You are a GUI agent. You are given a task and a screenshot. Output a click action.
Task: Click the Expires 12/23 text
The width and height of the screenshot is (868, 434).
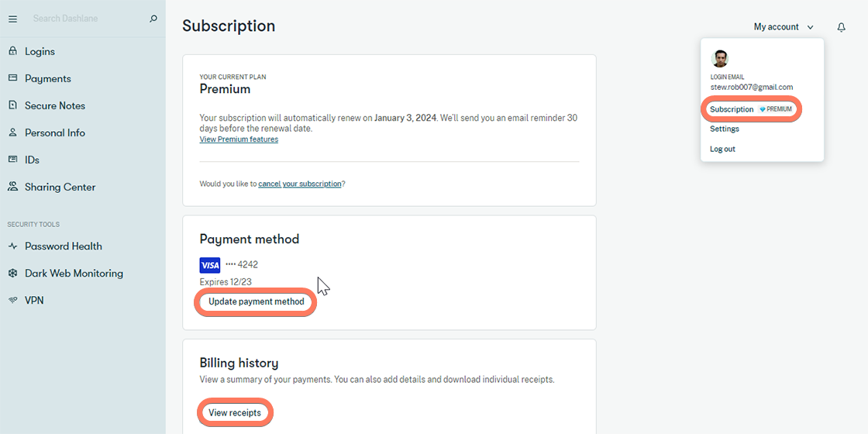click(226, 282)
